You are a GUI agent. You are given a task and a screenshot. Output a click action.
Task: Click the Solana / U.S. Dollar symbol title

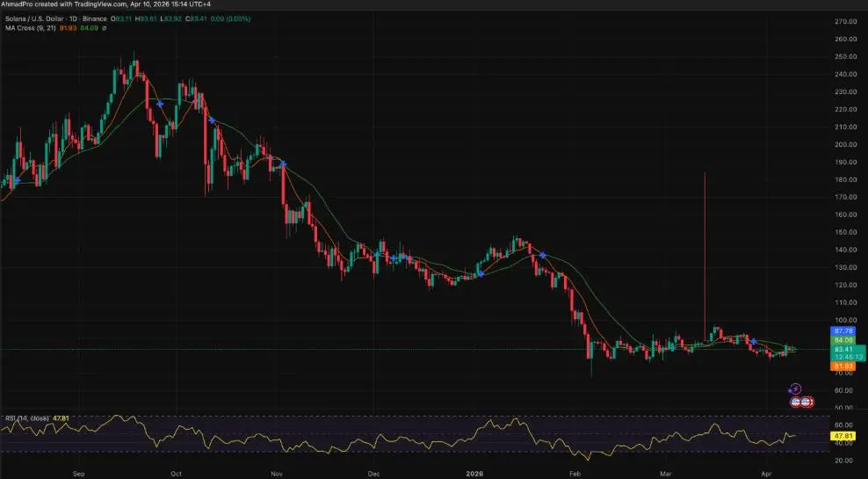tap(33, 18)
